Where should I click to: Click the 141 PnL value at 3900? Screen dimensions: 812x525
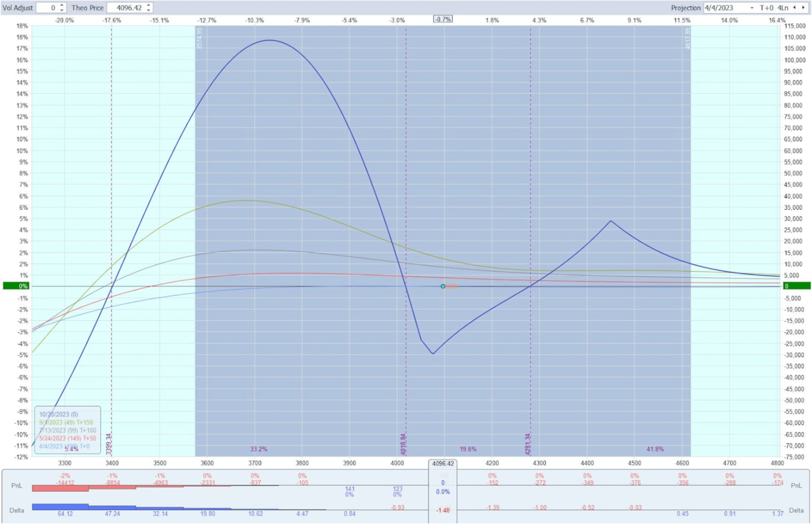click(350, 489)
